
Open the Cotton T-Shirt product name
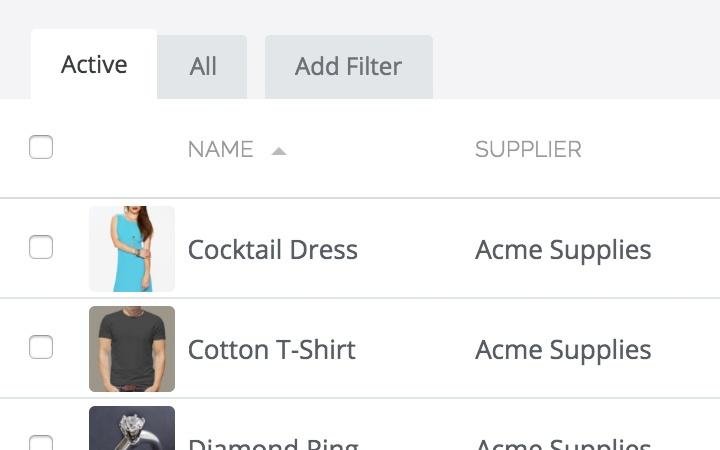(x=272, y=350)
